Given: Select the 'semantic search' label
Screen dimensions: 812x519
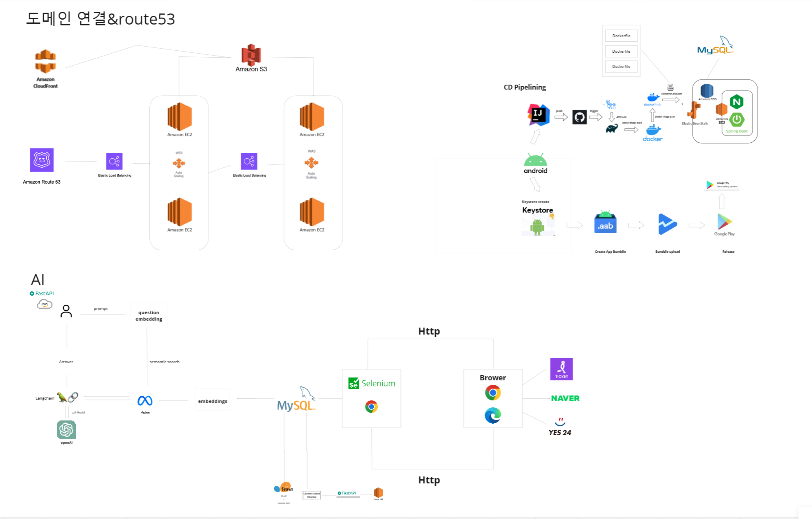Looking at the screenshot, I should click(165, 362).
